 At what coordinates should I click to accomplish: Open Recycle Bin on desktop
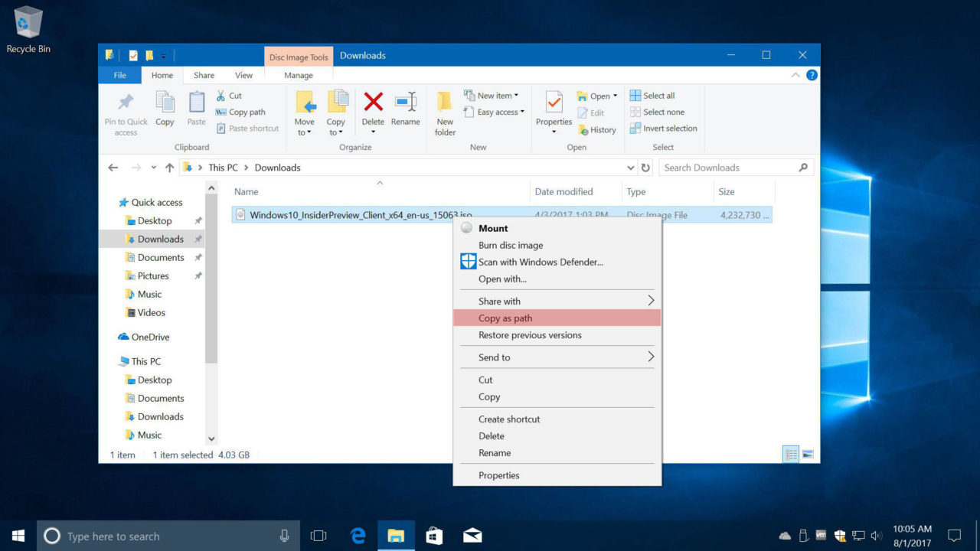click(28, 31)
